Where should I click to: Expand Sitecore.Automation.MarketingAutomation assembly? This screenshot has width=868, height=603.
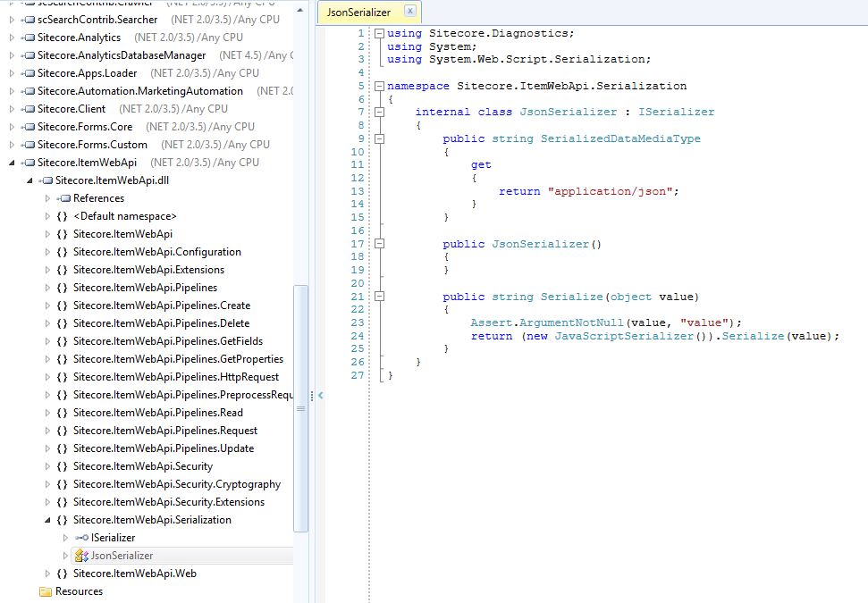12,91
